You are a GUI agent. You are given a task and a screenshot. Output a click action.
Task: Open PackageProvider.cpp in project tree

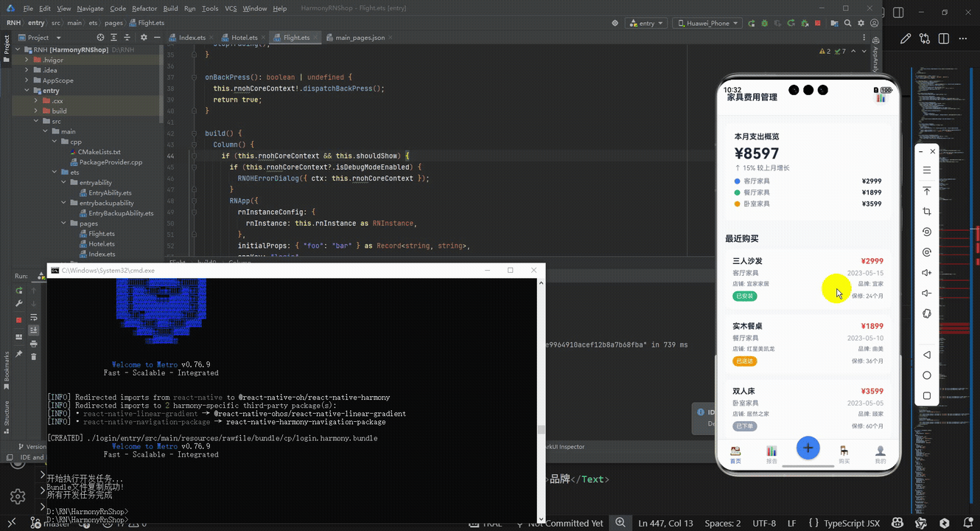click(110, 162)
